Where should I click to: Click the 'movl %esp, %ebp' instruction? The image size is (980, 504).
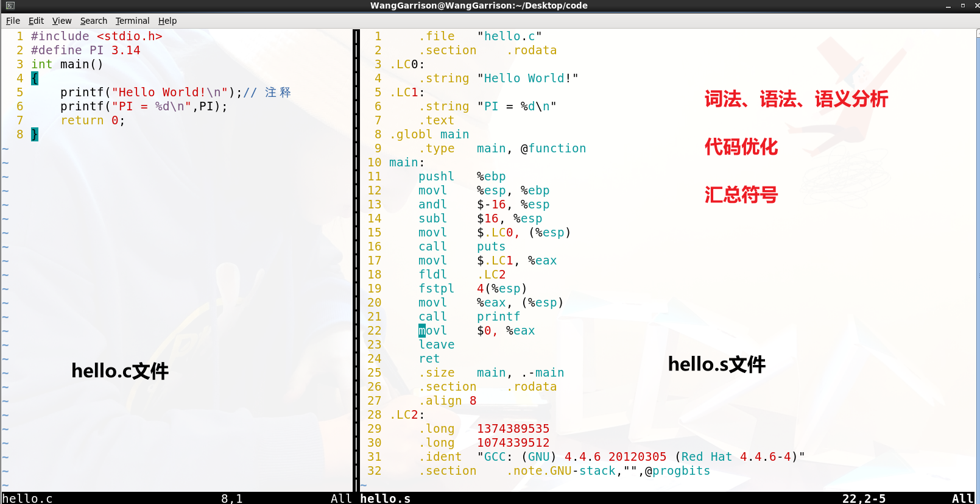point(484,190)
